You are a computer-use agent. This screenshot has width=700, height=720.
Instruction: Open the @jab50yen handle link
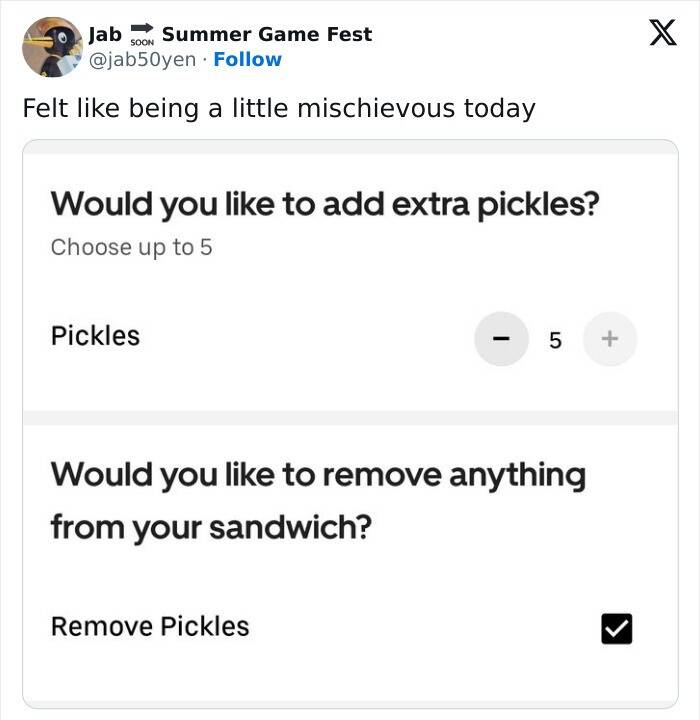(145, 60)
